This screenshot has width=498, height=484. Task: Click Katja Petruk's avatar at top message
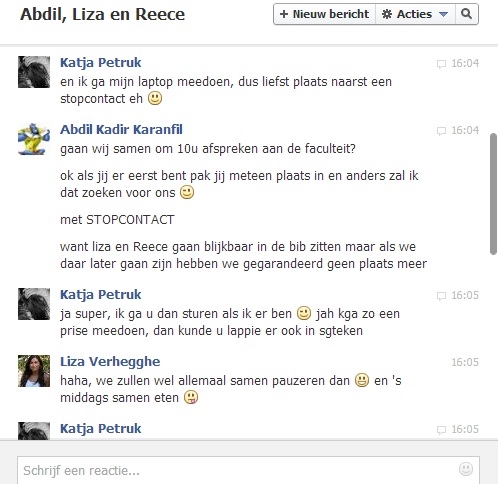[x=34, y=72]
